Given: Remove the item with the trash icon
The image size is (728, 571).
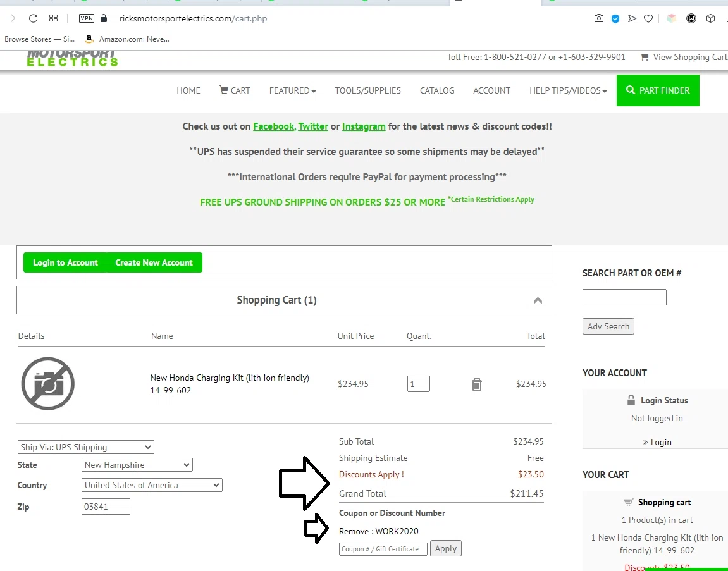Looking at the screenshot, I should click(477, 384).
